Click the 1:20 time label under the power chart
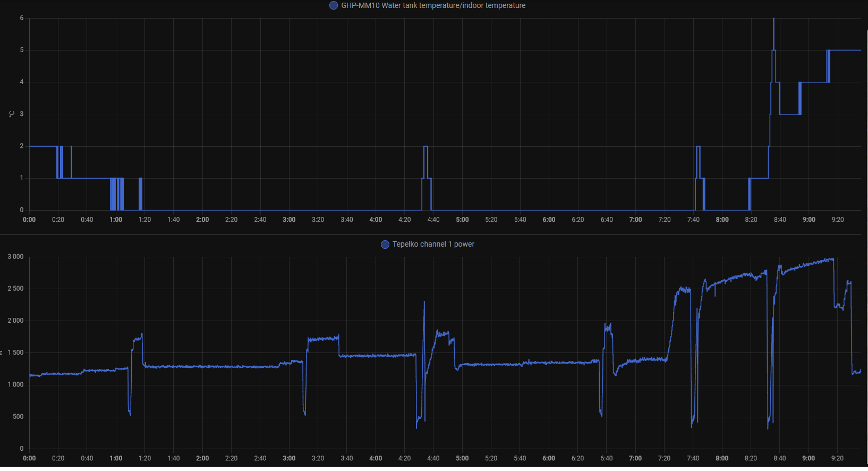Screen dimensions: 868x471 [x=144, y=458]
